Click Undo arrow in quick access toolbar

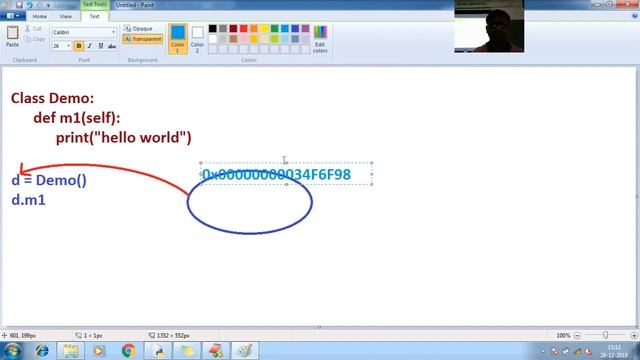click(x=29, y=5)
